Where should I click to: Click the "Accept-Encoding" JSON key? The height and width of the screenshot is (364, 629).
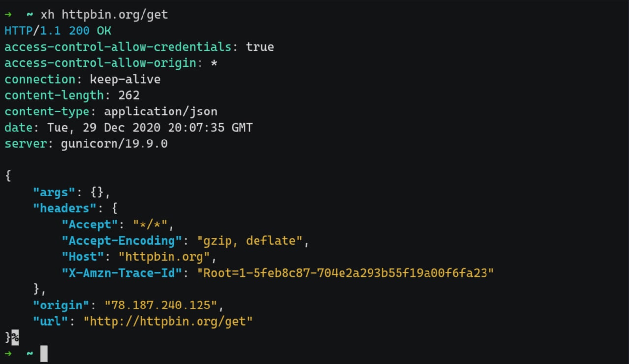(122, 241)
